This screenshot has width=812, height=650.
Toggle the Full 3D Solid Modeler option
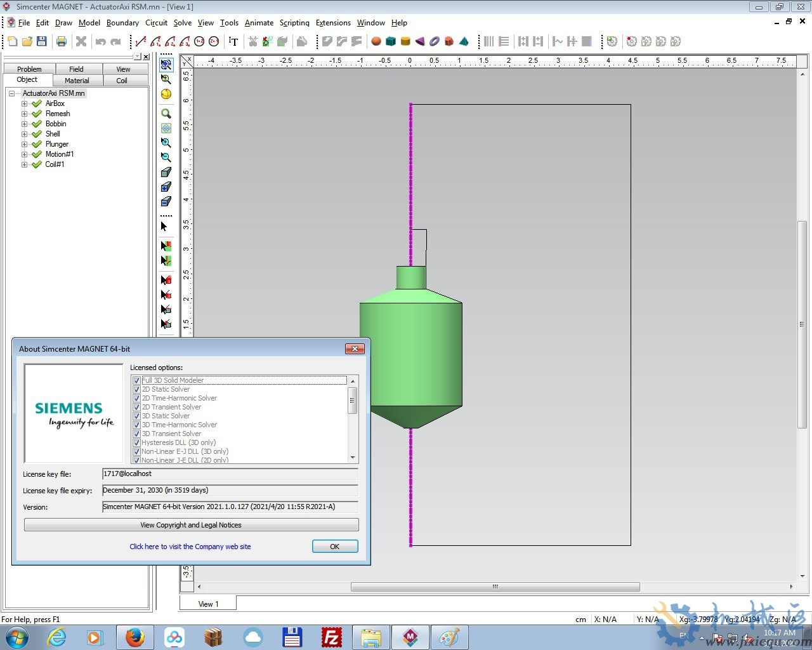pyautogui.click(x=137, y=380)
